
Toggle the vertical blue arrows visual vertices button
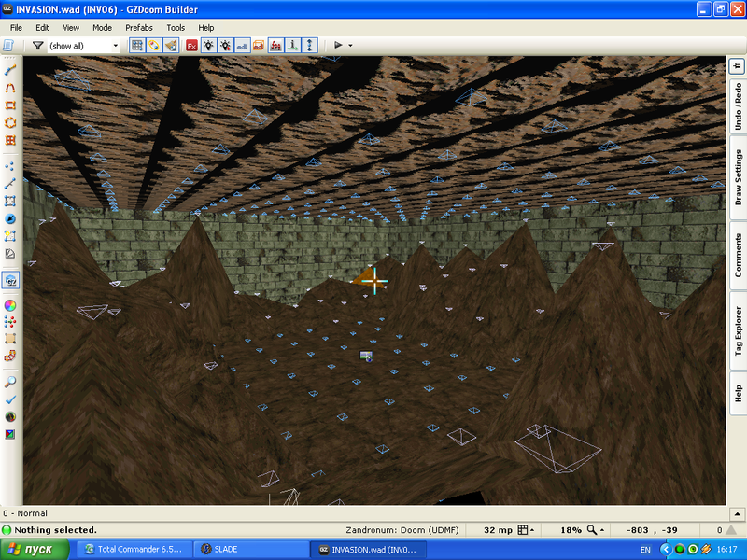point(310,46)
